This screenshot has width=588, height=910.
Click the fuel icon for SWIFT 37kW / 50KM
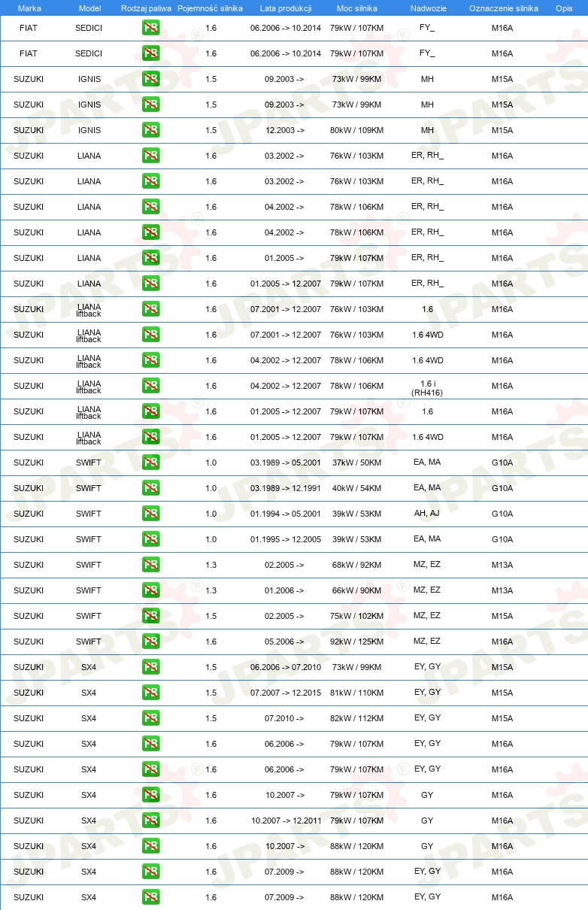[x=150, y=463]
